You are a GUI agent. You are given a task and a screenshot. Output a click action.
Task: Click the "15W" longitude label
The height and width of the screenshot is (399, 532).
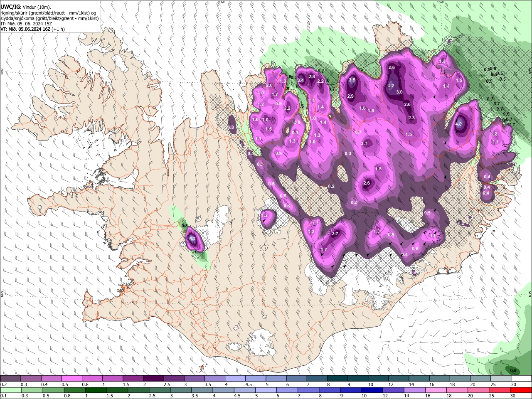tap(440, 2)
